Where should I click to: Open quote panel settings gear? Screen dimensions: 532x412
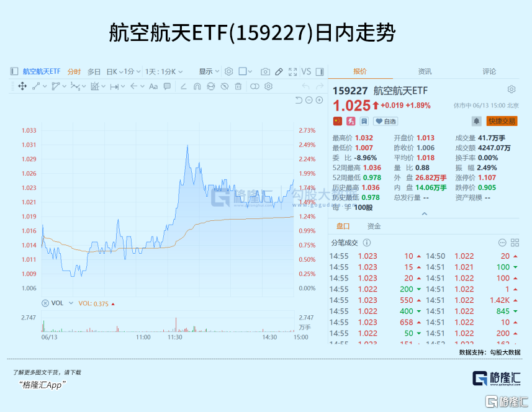pyautogui.click(x=512, y=89)
